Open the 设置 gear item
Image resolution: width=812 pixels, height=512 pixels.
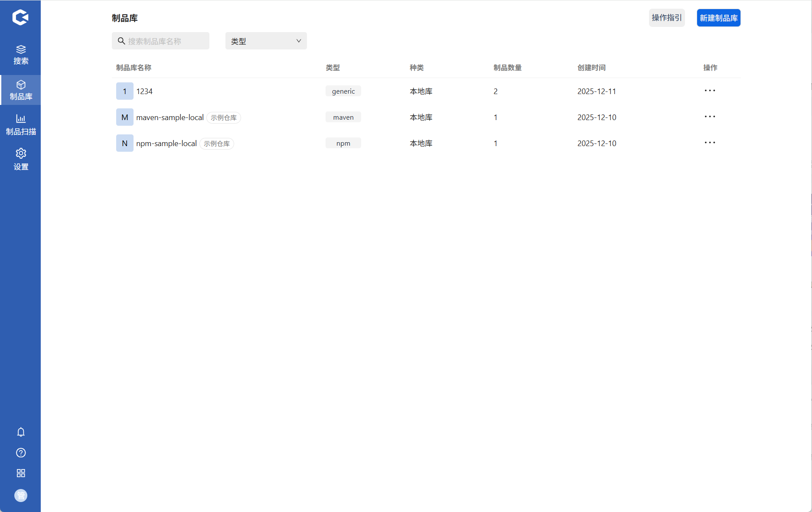[21, 160]
